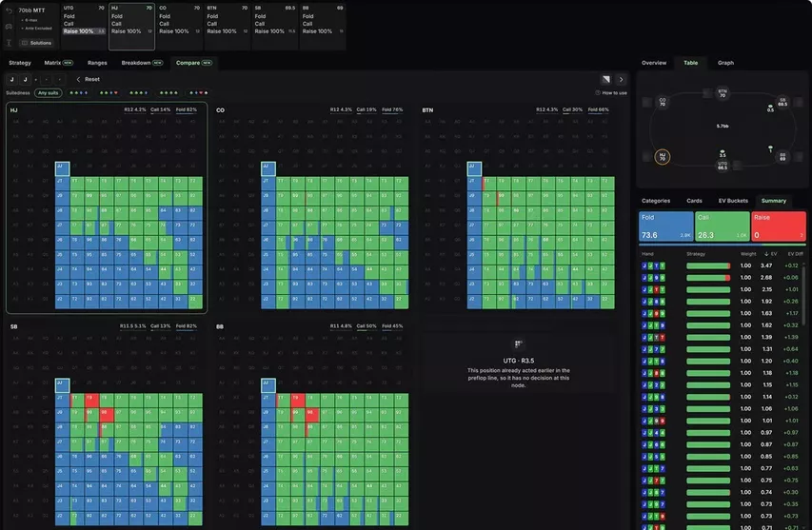This screenshot has height=530, width=812.
Task: Click the undo back arrow icon
Action: (x=9, y=10)
